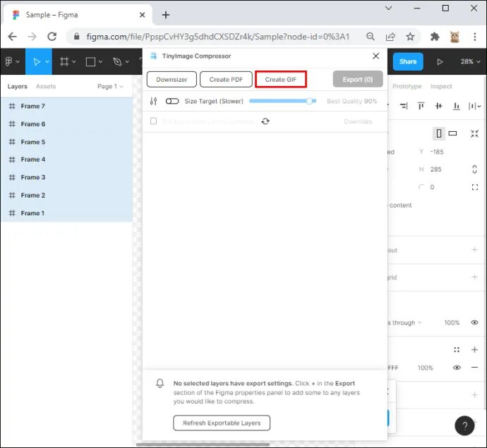487x448 pixels.
Task: Click the align right icon
Action: [x=404, y=106]
